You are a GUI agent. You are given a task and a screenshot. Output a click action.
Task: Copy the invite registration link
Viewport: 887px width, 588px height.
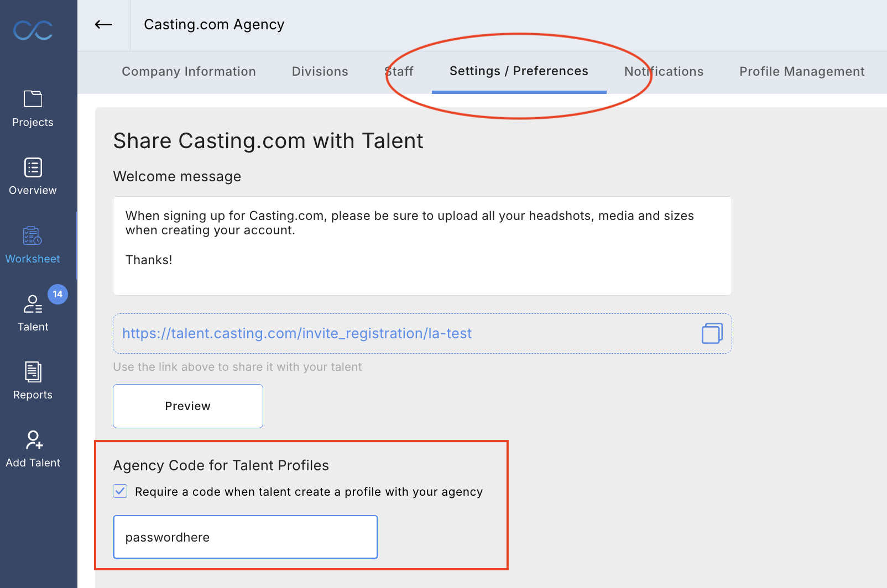point(712,333)
